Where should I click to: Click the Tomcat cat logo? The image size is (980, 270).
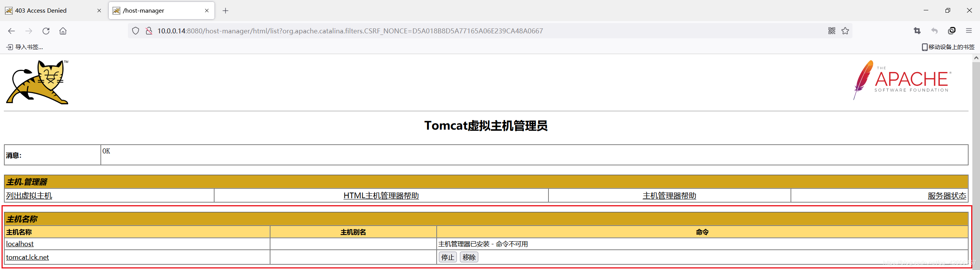click(x=38, y=82)
